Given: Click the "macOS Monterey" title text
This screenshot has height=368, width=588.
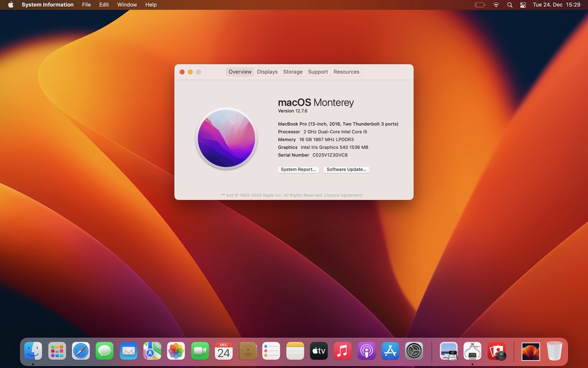Looking at the screenshot, I should (316, 103).
